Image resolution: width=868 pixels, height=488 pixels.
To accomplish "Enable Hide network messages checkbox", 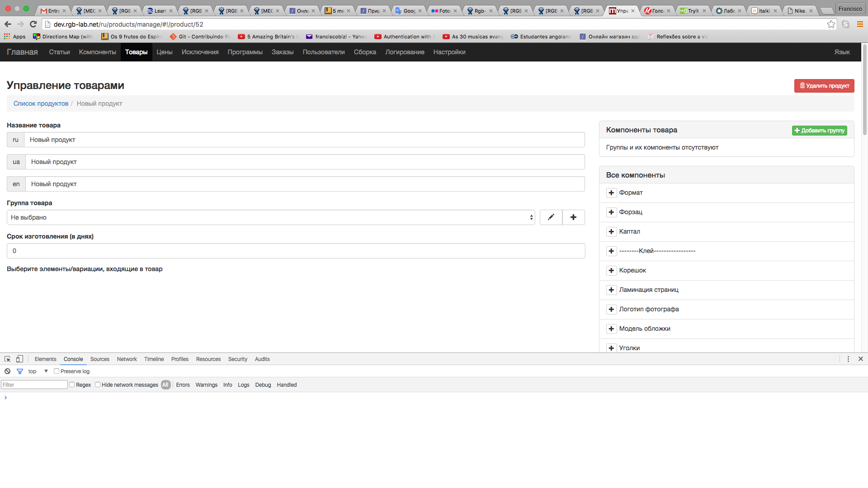I will 98,385.
